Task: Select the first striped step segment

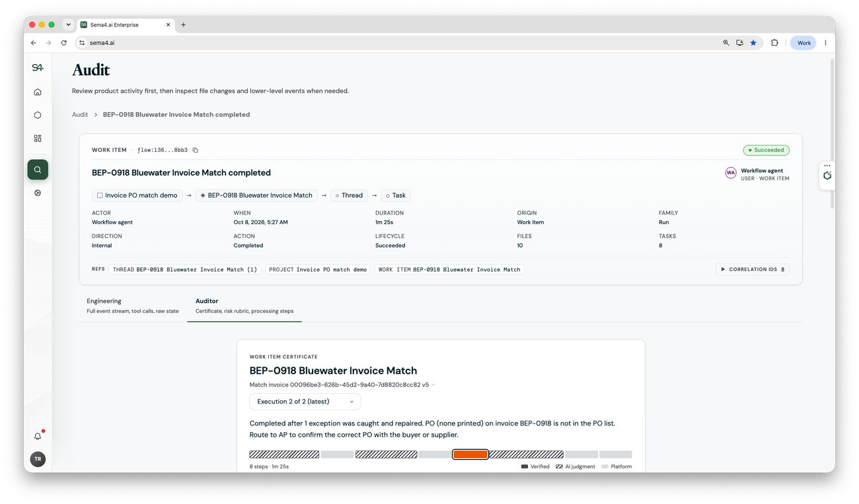Action: pyautogui.click(x=284, y=454)
